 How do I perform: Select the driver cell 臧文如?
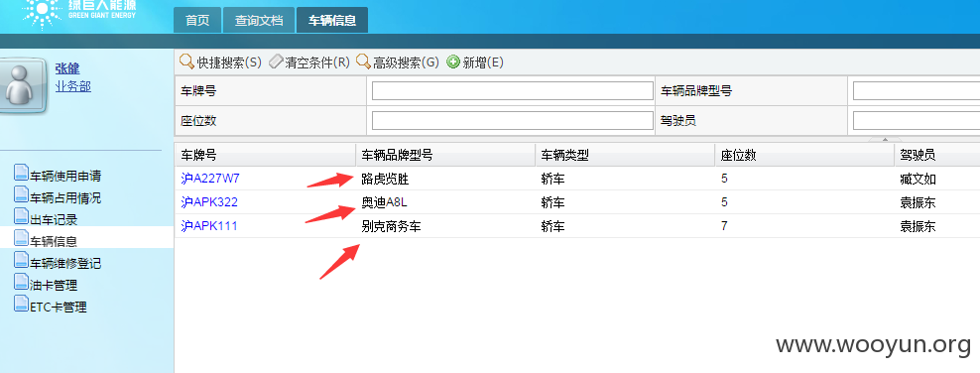918,180
